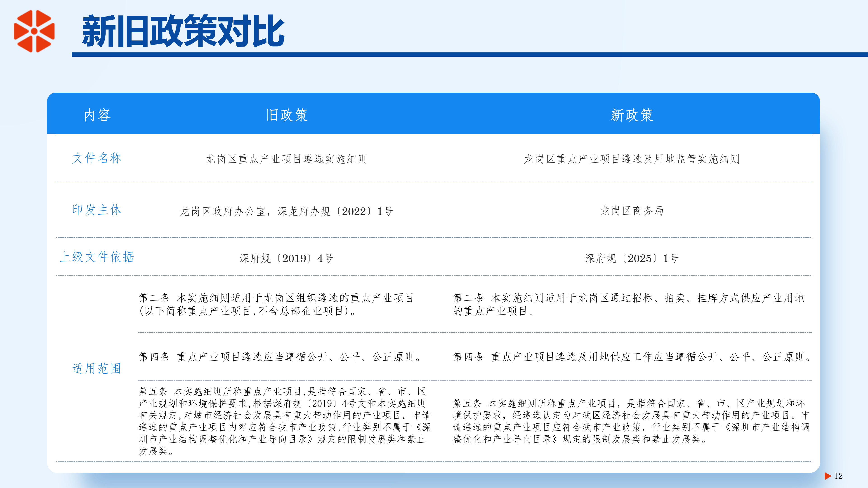
Task: Click the cell 龙岗区商务局
Action: (x=632, y=211)
